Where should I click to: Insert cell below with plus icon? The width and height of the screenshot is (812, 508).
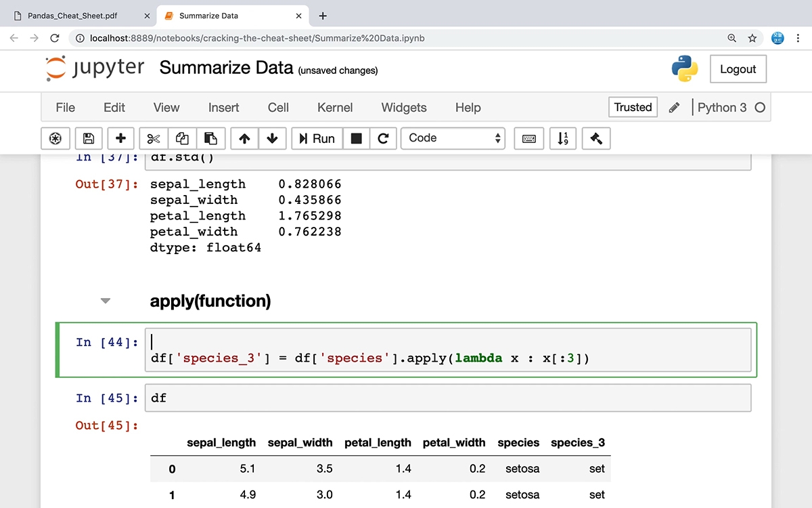click(120, 138)
